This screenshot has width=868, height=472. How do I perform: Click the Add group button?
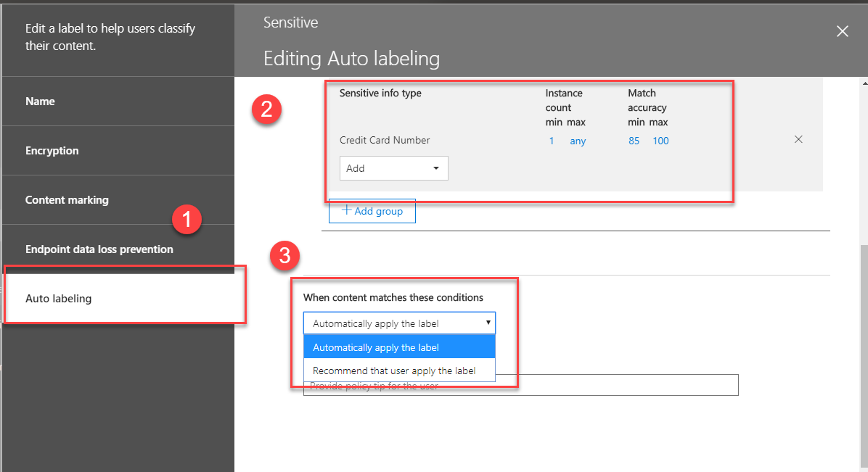[x=372, y=210]
